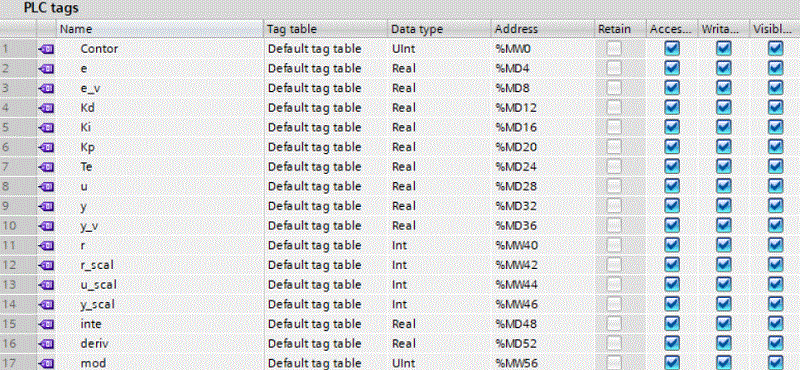Click the tag icon next to Kp
Image resolution: width=800 pixels, height=370 pixels.
point(46,147)
